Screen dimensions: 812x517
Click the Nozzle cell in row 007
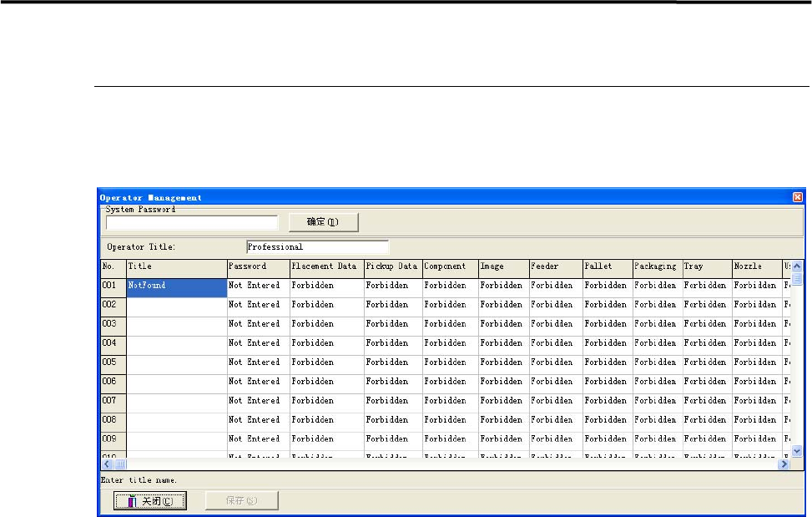[x=756, y=401]
